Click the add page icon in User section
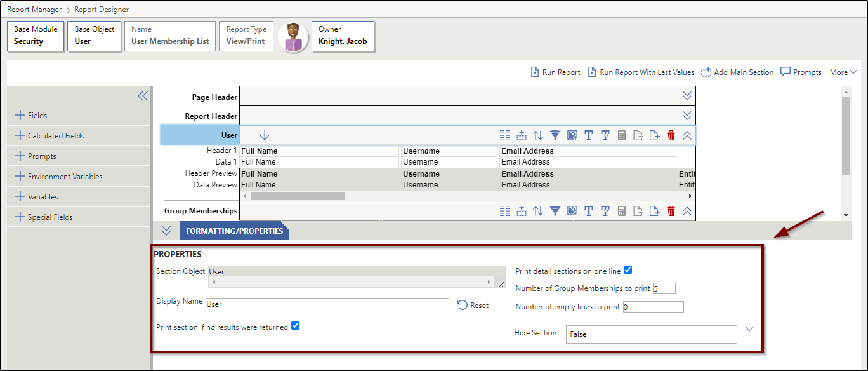The image size is (868, 371). 655,135
